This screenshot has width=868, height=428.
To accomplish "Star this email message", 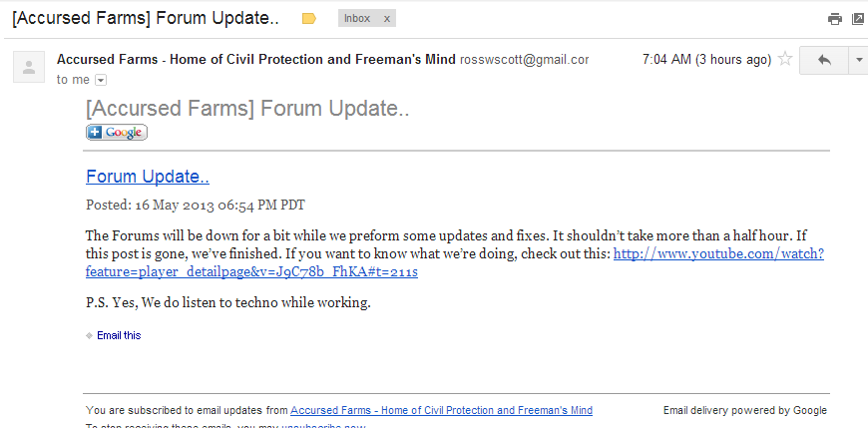I will (x=785, y=59).
